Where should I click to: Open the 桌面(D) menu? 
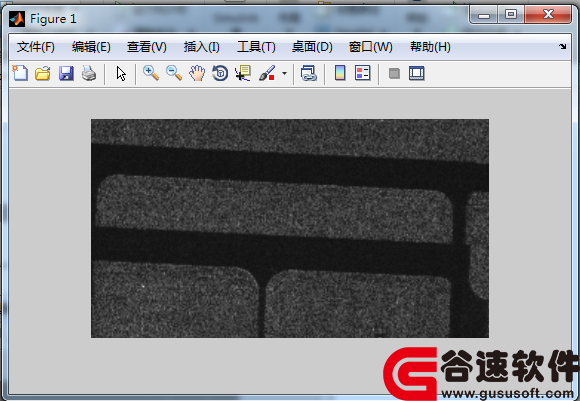tap(312, 47)
